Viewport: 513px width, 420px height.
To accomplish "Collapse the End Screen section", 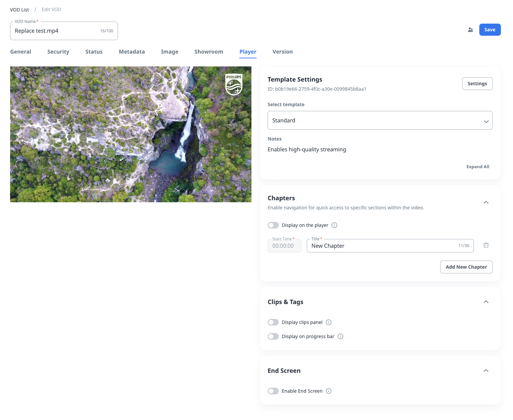I will tap(486, 370).
